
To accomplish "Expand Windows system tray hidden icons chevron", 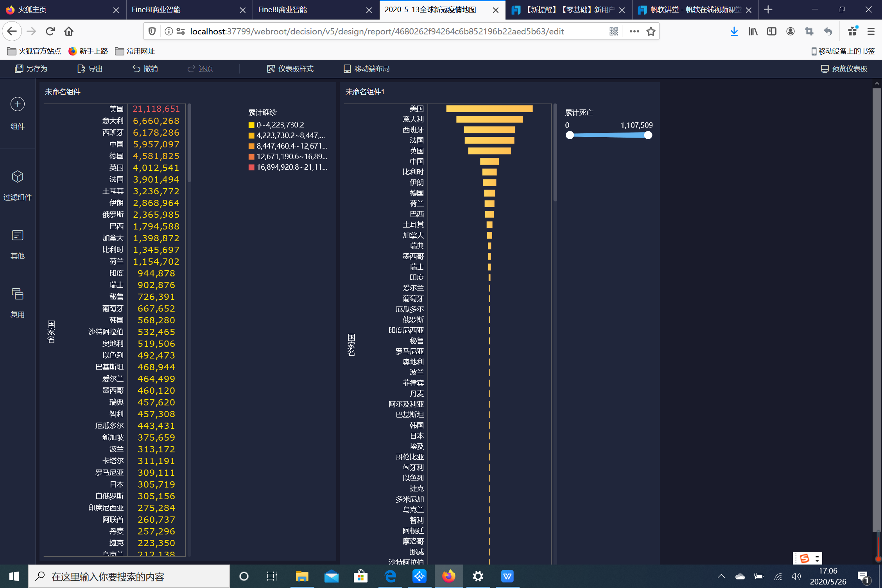I will pyautogui.click(x=721, y=576).
